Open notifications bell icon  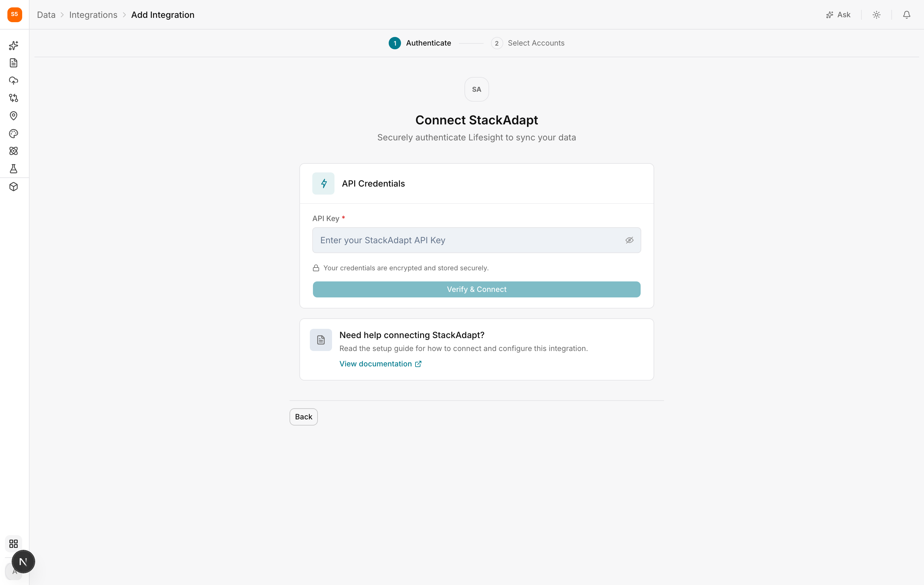tap(906, 14)
